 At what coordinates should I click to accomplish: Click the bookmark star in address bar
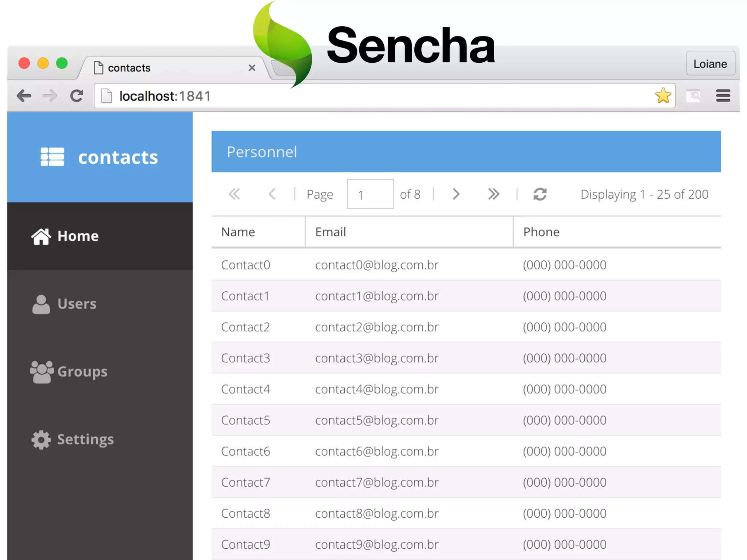(663, 96)
